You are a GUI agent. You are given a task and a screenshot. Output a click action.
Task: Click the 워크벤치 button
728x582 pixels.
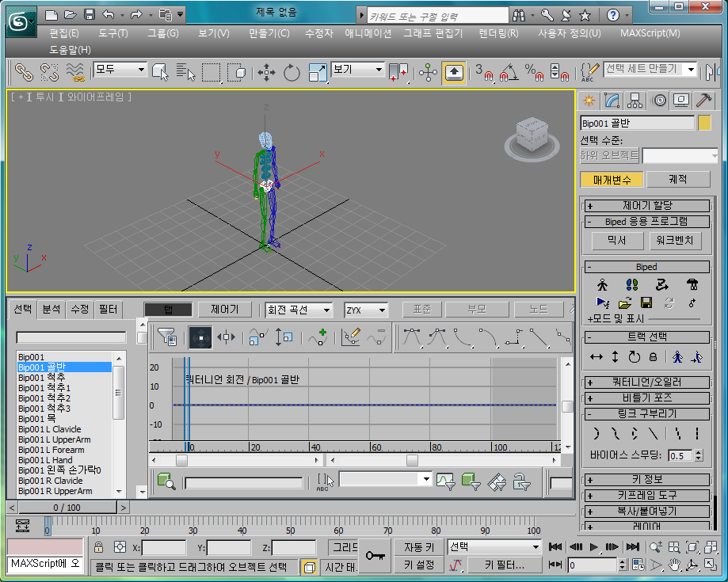(x=674, y=240)
